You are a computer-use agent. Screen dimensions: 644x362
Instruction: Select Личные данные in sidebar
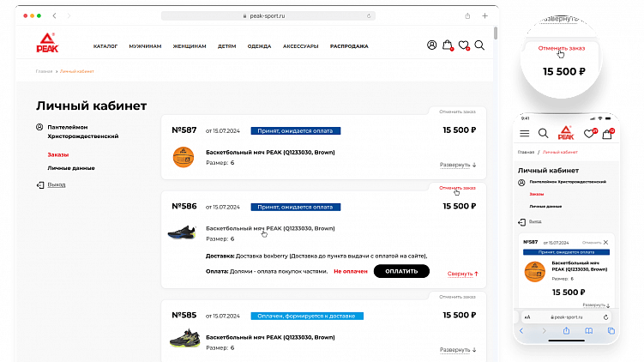(71, 168)
